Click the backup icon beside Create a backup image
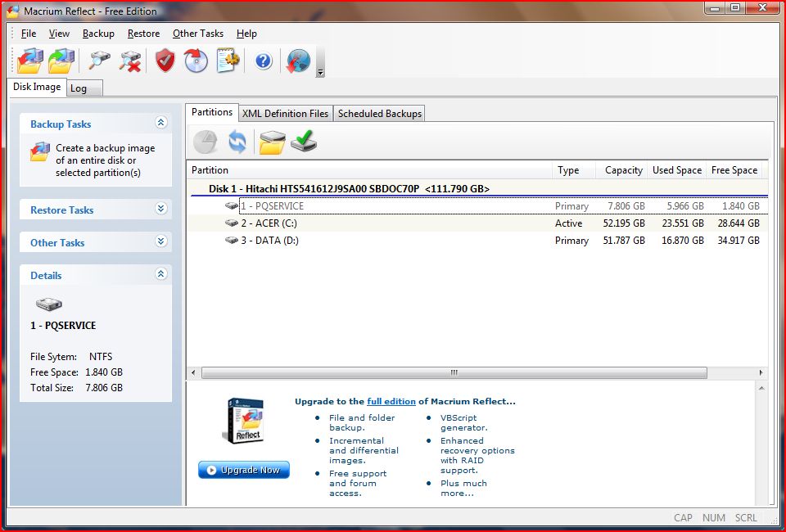786x532 pixels. 40,151
